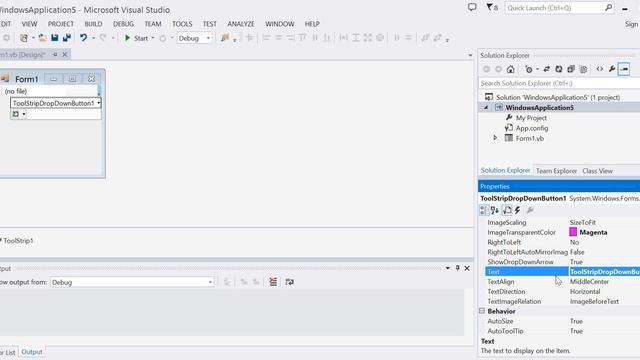Open the BUILD menu
640x360 pixels.
click(93, 24)
